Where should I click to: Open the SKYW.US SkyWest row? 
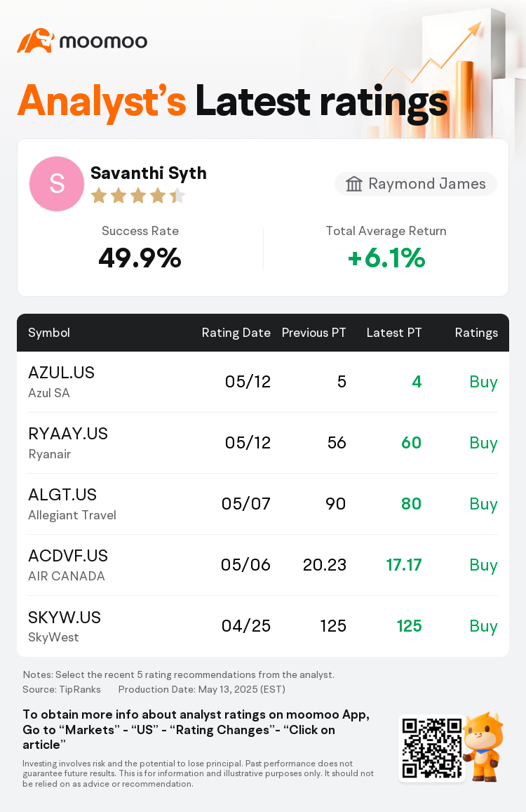tap(263, 626)
